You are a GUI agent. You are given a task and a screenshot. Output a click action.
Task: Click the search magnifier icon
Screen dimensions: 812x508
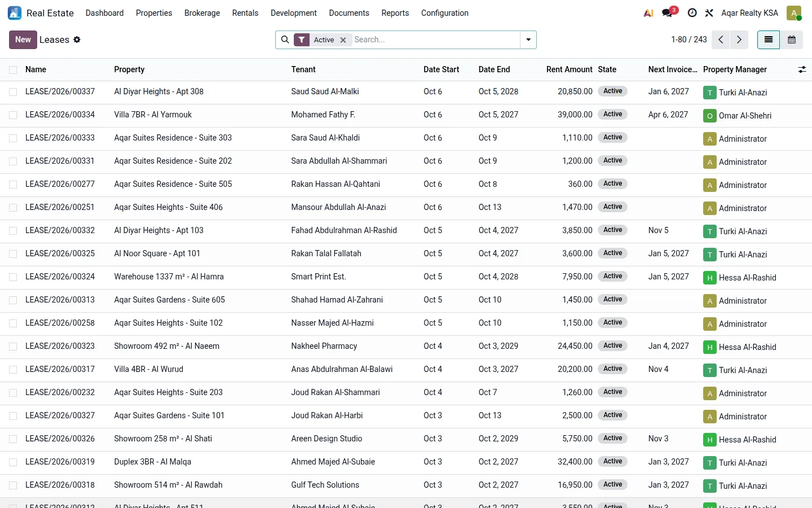tap(285, 40)
